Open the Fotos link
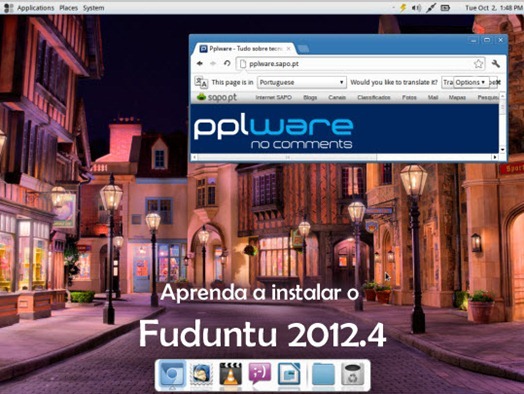 (x=409, y=98)
